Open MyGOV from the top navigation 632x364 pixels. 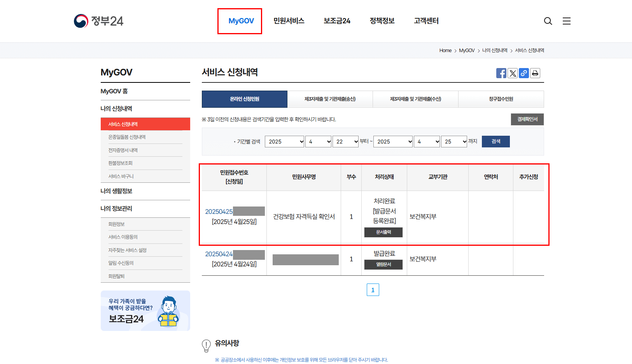coord(240,21)
